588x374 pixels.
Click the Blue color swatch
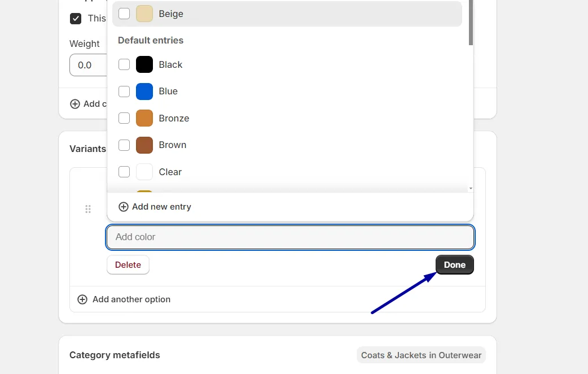[144, 92]
